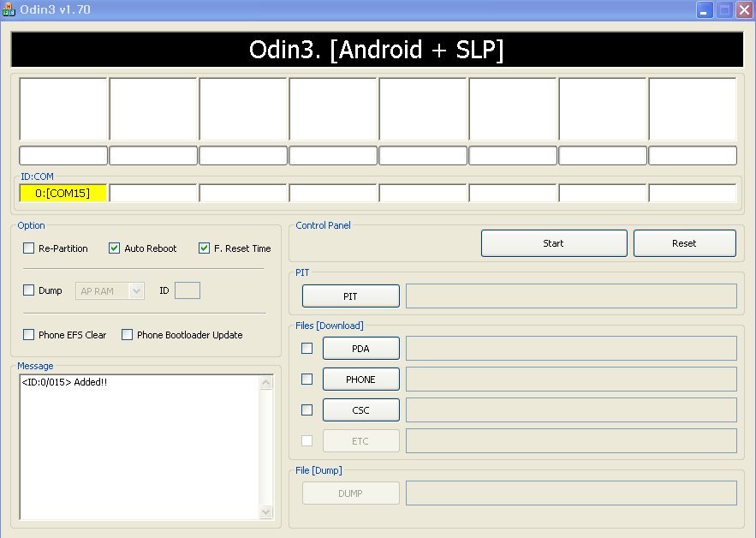Click the ETC file path field
Image resolution: width=756 pixels, height=538 pixels.
pos(571,441)
